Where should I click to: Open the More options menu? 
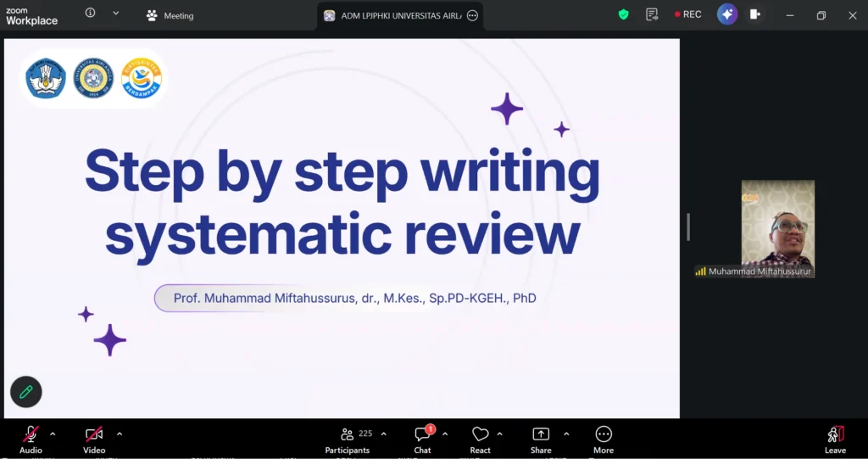pyautogui.click(x=604, y=440)
